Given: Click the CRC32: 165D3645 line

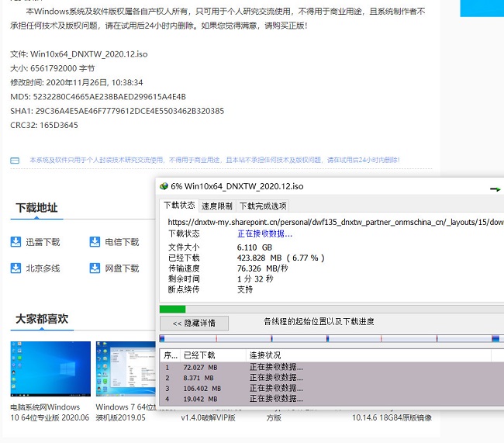Looking at the screenshot, I should coord(44,125).
